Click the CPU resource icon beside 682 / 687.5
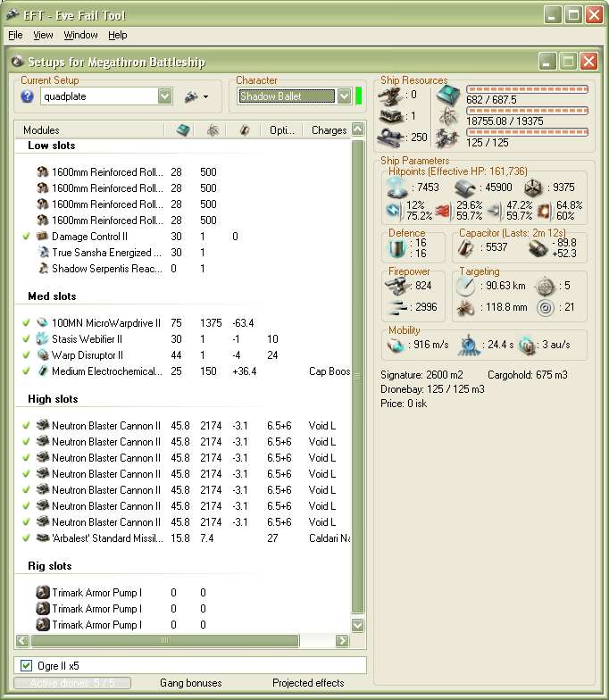609x700 pixels. (448, 96)
